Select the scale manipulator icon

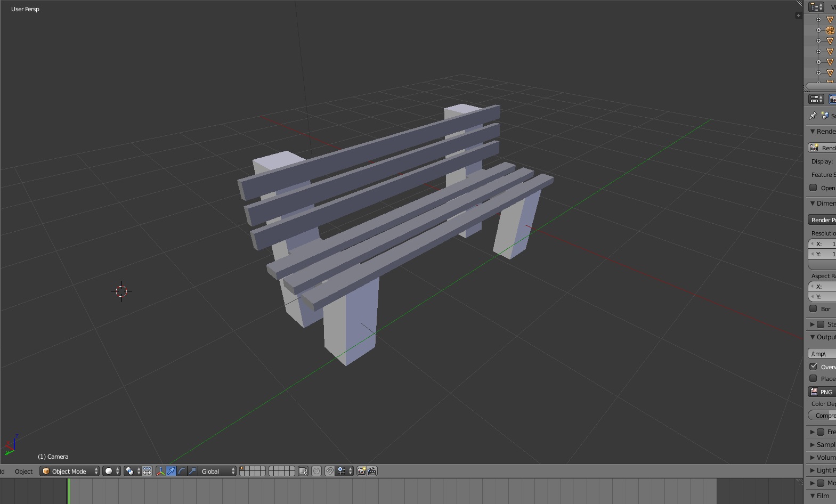192,471
